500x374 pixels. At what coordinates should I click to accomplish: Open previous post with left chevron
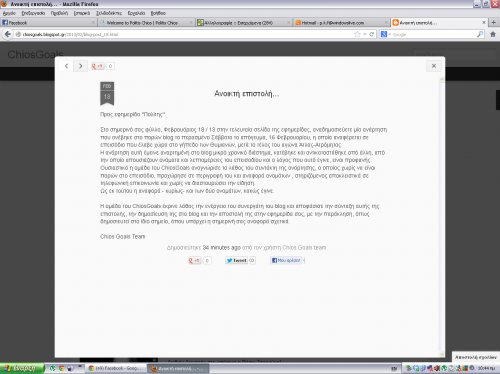[x=67, y=66]
